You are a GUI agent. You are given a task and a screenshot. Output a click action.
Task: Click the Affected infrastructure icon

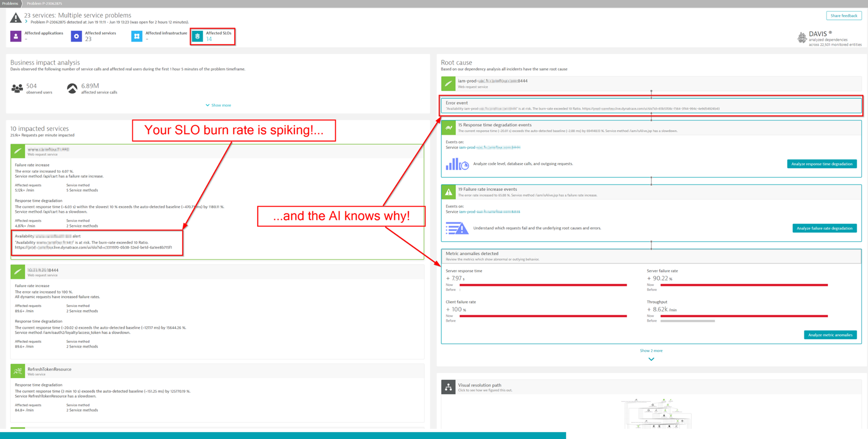137,36
